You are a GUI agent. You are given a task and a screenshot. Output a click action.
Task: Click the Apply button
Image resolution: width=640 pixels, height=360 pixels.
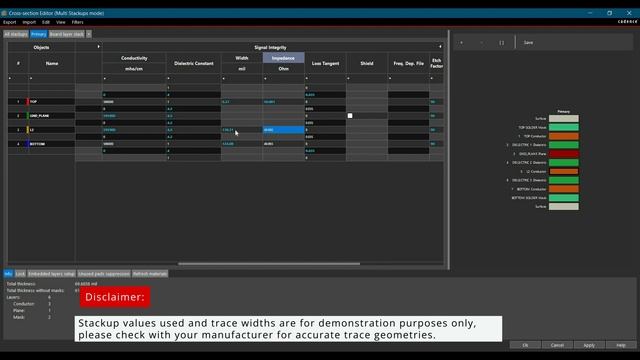[x=589, y=345]
